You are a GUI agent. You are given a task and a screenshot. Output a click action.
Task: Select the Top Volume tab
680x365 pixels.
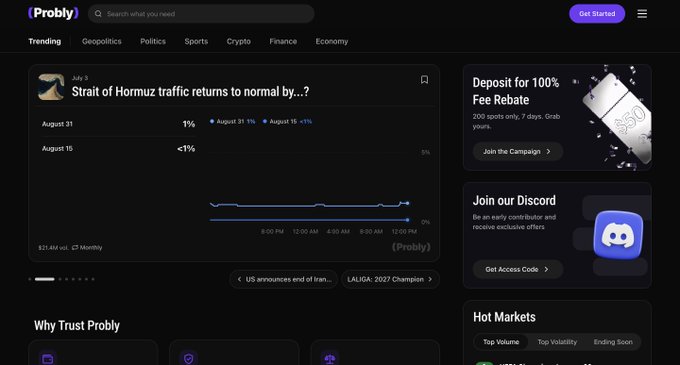(x=501, y=342)
